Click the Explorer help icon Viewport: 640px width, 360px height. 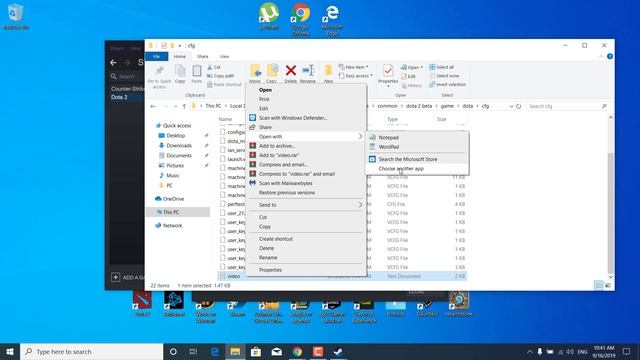pos(610,56)
